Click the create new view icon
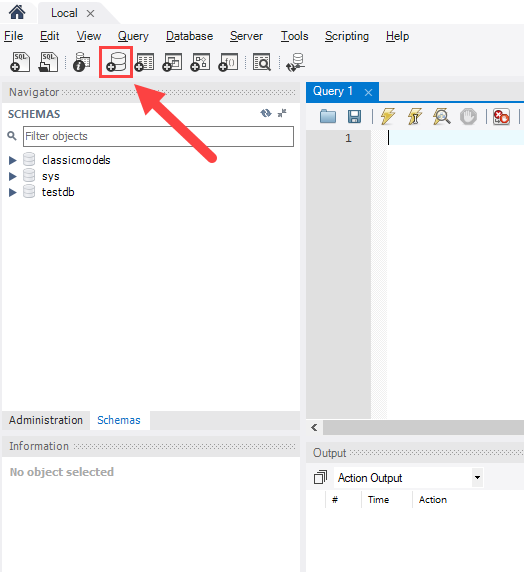The image size is (524, 572). 172,62
